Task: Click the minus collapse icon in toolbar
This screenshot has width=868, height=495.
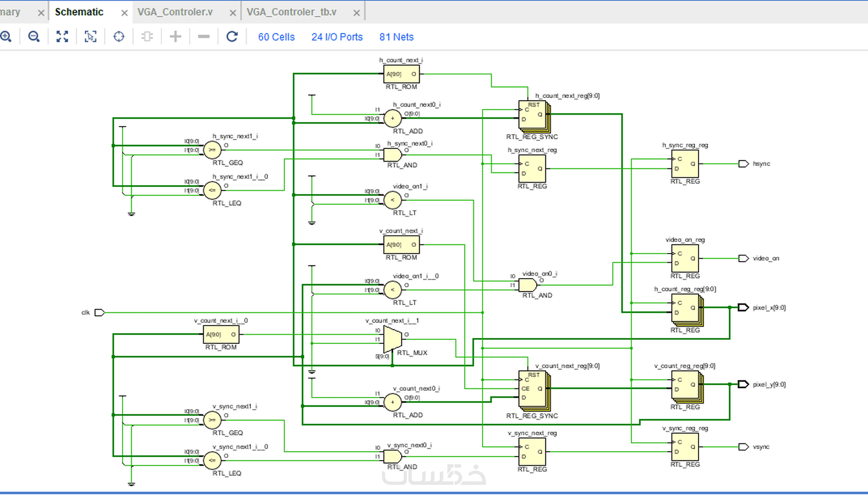Action: coord(204,37)
